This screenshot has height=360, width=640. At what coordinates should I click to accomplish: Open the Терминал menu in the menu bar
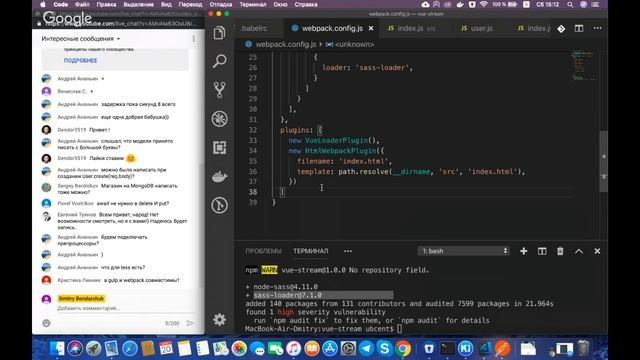click(253, 4)
